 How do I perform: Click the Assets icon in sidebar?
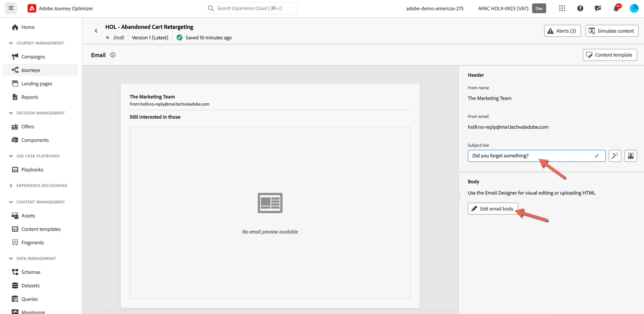(x=15, y=216)
